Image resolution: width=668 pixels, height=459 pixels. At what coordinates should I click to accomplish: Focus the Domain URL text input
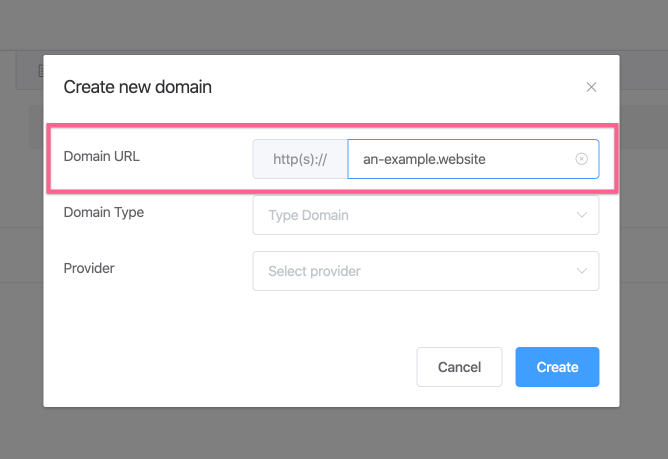coord(473,159)
